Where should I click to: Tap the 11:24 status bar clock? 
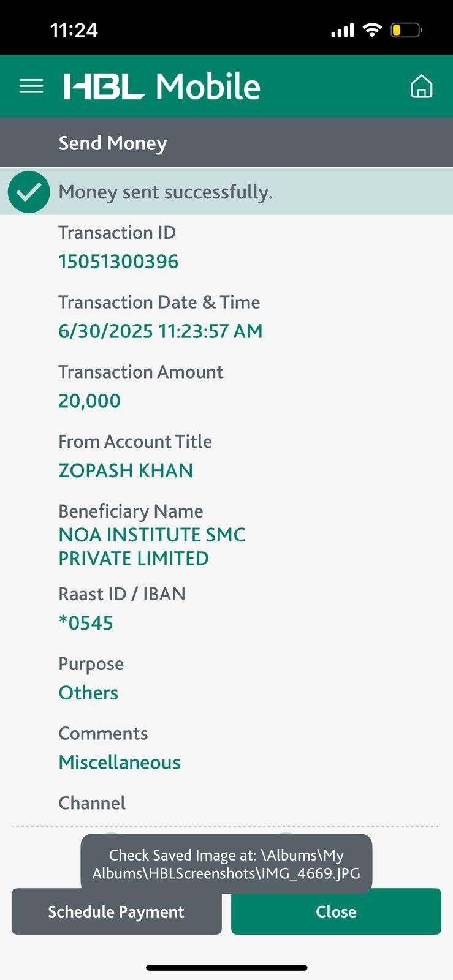tap(74, 30)
